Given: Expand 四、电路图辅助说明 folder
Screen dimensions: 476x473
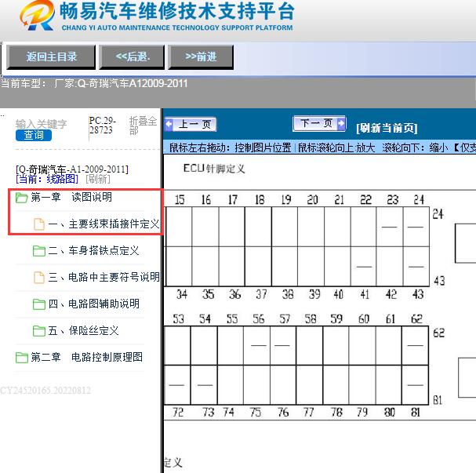Looking at the screenshot, I should 93,304.
